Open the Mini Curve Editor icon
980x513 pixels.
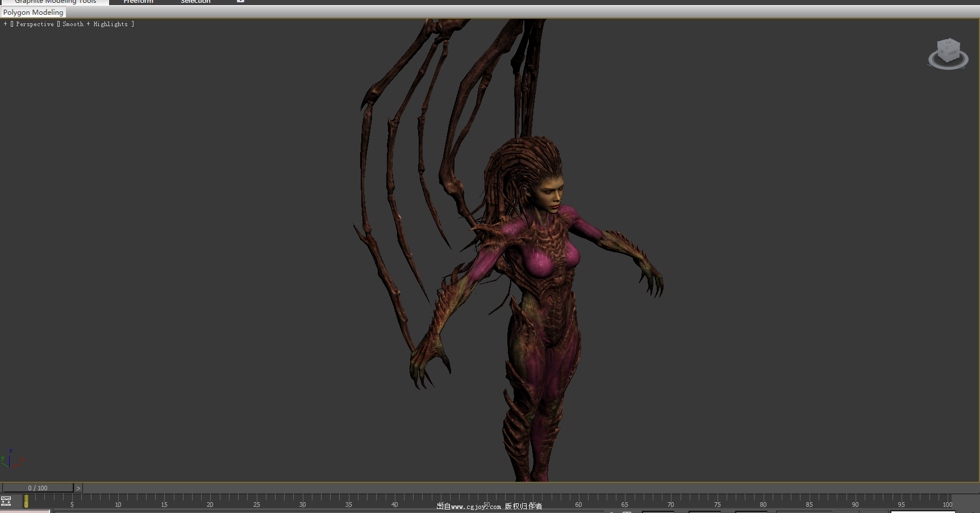[x=6, y=501]
